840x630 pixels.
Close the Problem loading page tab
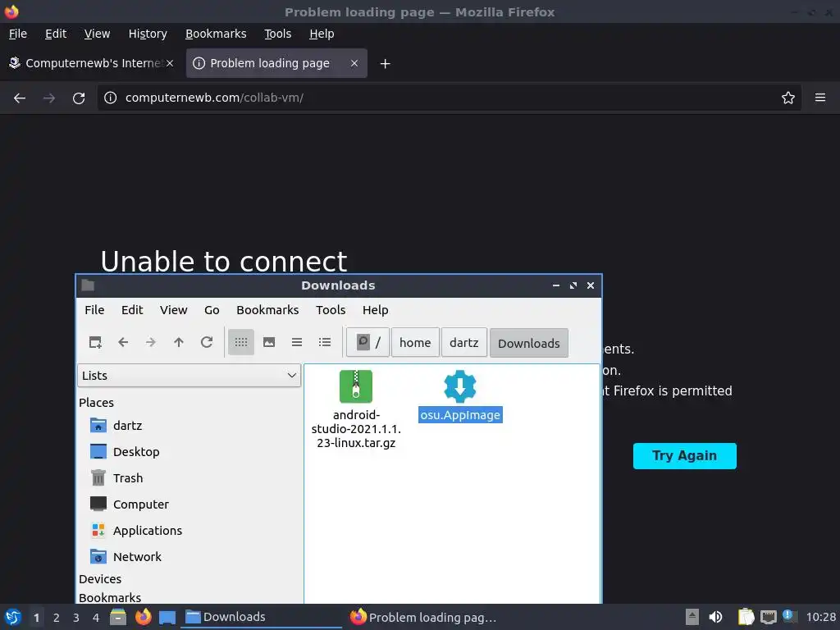click(354, 63)
